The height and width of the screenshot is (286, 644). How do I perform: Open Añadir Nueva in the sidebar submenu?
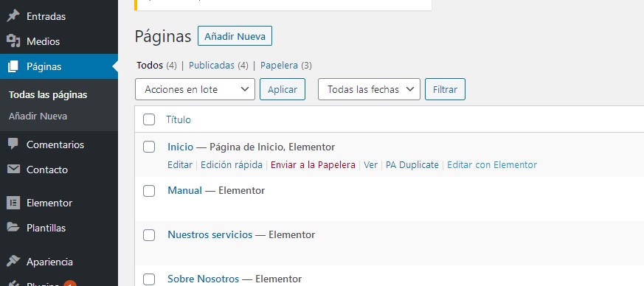(38, 116)
